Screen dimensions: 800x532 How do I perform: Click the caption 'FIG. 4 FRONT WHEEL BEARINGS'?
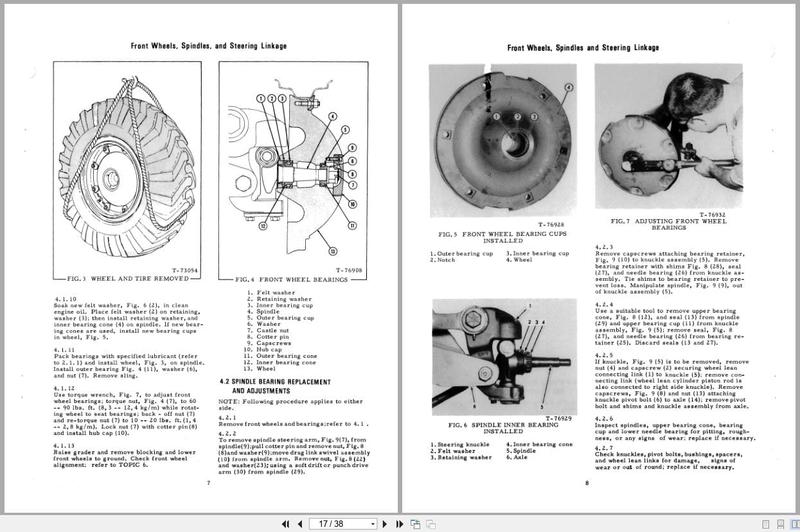point(292,279)
